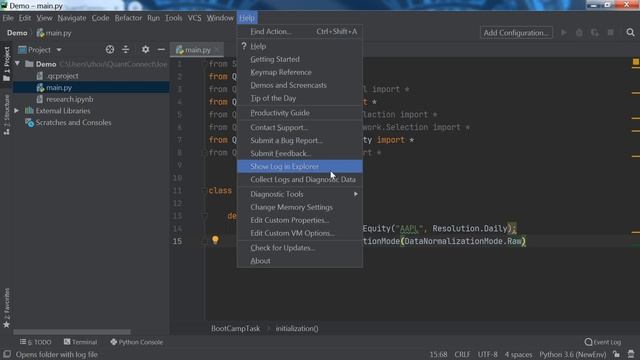Click the green Run icon

[564, 33]
